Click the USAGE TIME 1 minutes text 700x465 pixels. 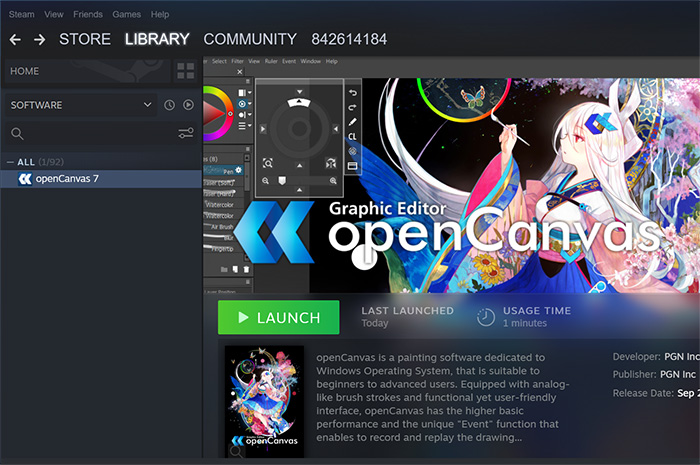pyautogui.click(x=537, y=317)
